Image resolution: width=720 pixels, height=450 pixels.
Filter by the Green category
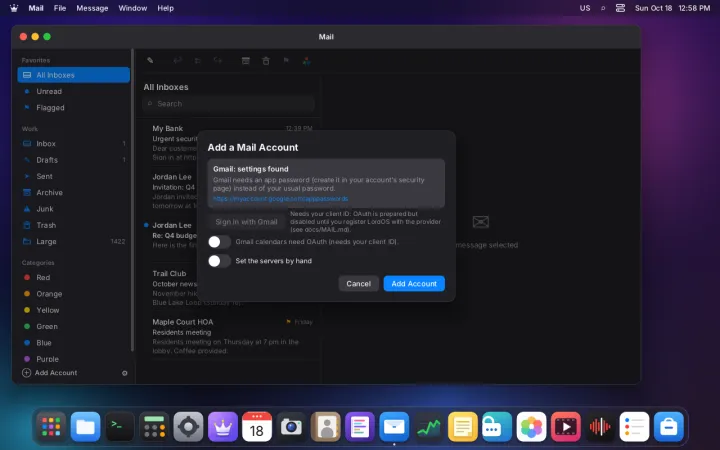[x=73, y=326]
